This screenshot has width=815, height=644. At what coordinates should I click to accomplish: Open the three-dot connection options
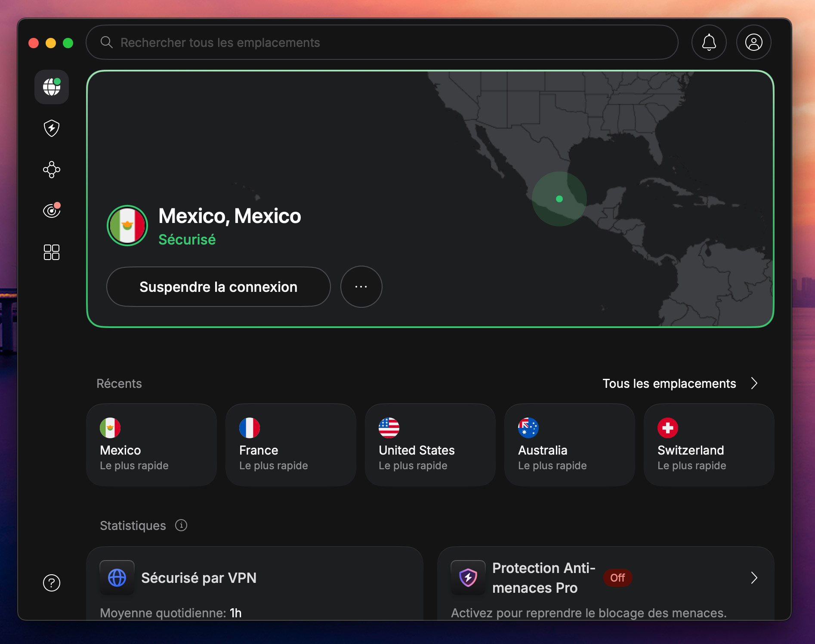click(x=361, y=287)
